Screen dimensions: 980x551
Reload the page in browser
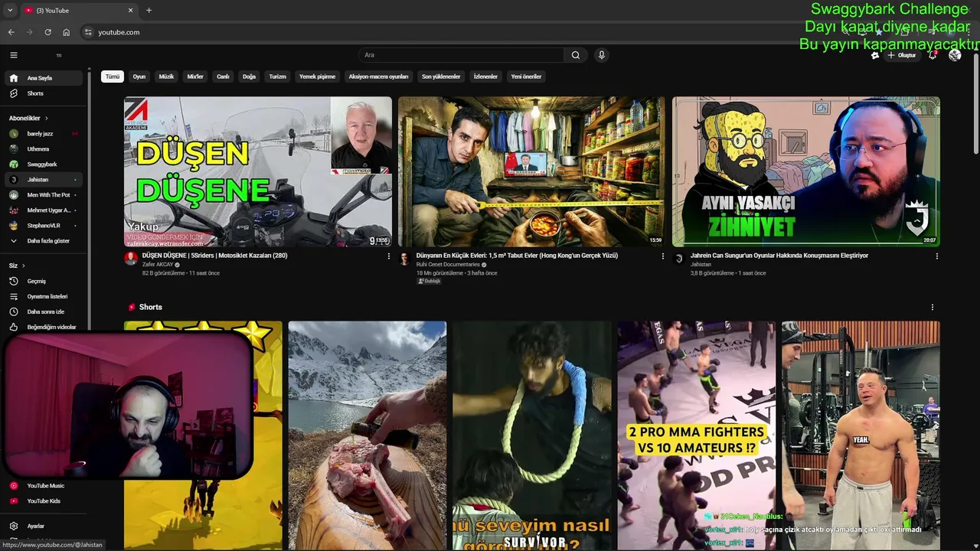(47, 32)
